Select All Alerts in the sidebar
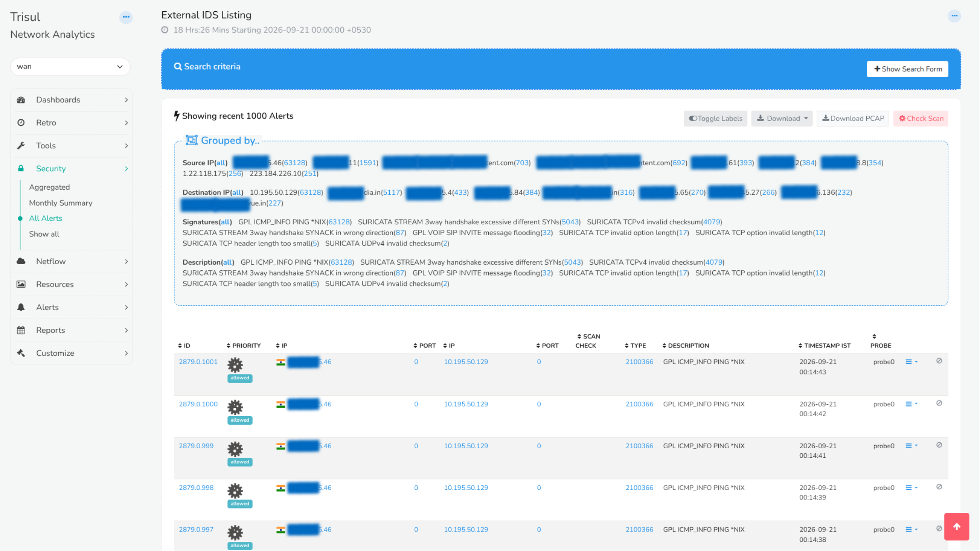Image resolution: width=980 pixels, height=551 pixels. [46, 218]
